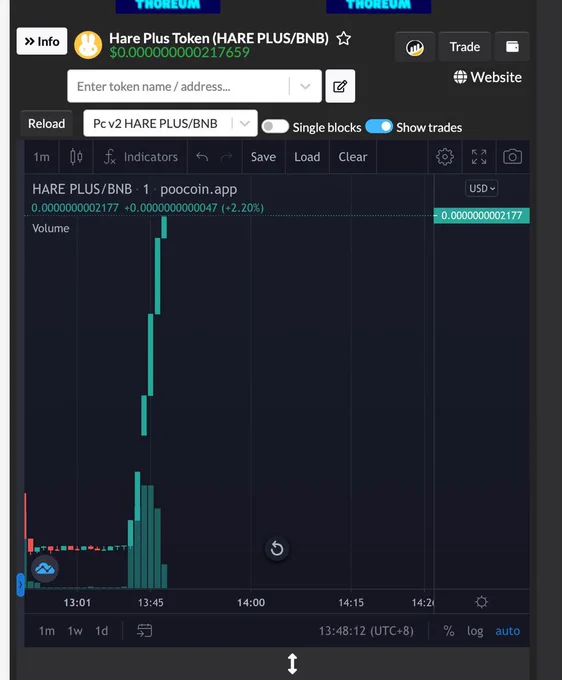Click the current price label 0.0000000002177
Viewport: 562px width, 680px height.
(481, 216)
